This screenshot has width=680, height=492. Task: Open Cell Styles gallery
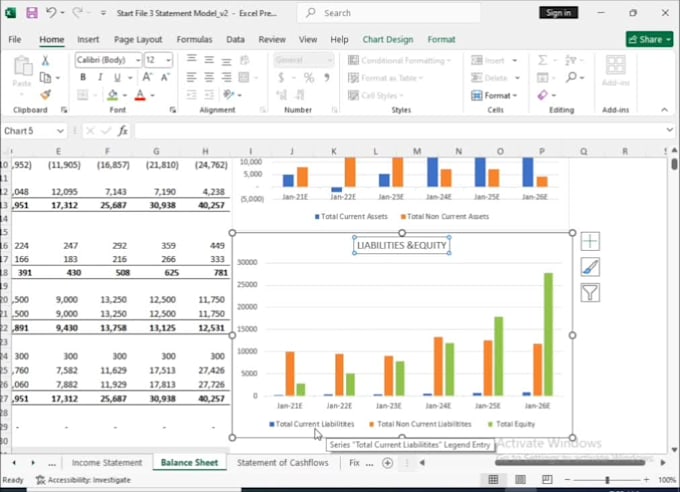click(x=376, y=95)
